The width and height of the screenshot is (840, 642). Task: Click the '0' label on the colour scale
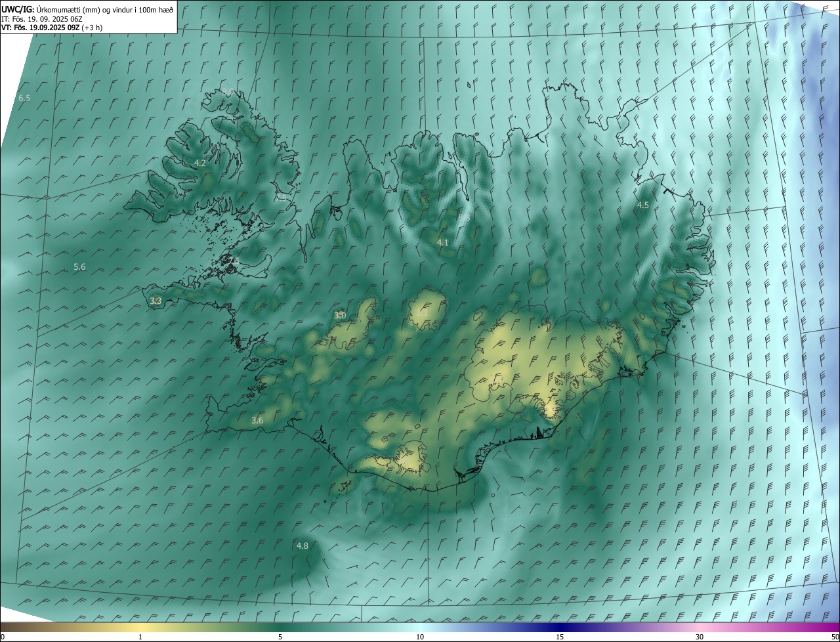click(x=3, y=637)
